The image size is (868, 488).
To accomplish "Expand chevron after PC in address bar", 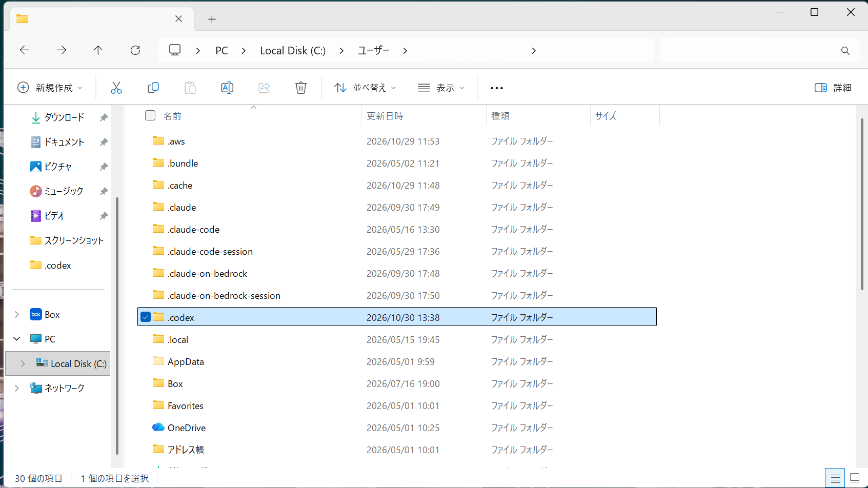I will click(244, 51).
